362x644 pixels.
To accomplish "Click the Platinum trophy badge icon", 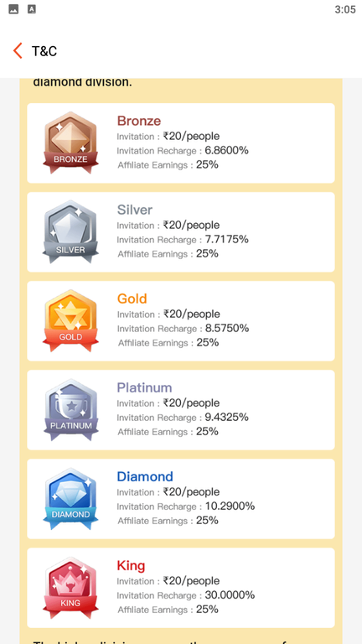I will [70, 409].
